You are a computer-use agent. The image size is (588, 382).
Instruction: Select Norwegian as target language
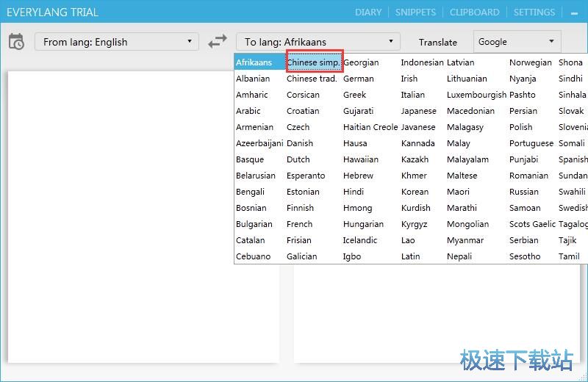click(531, 62)
